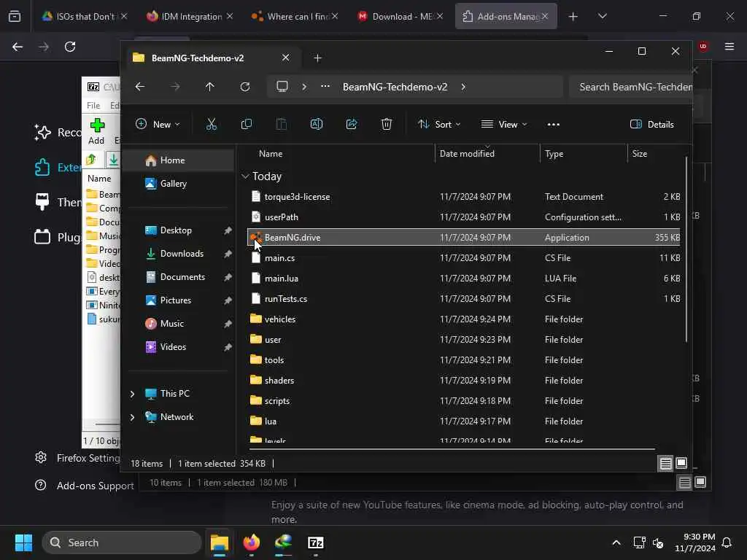Reload the Firefox page
This screenshot has height=560, width=747.
70,47
